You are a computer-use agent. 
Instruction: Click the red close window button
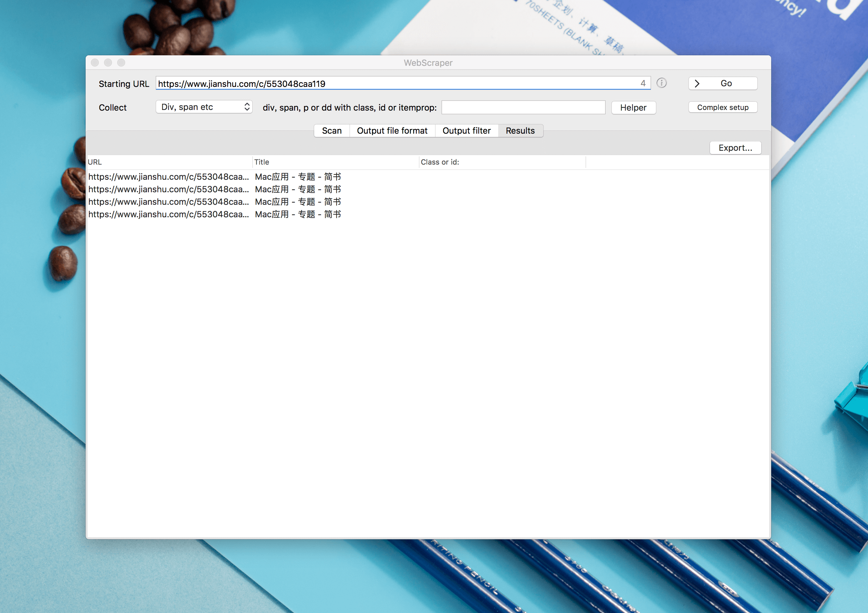[x=95, y=63]
